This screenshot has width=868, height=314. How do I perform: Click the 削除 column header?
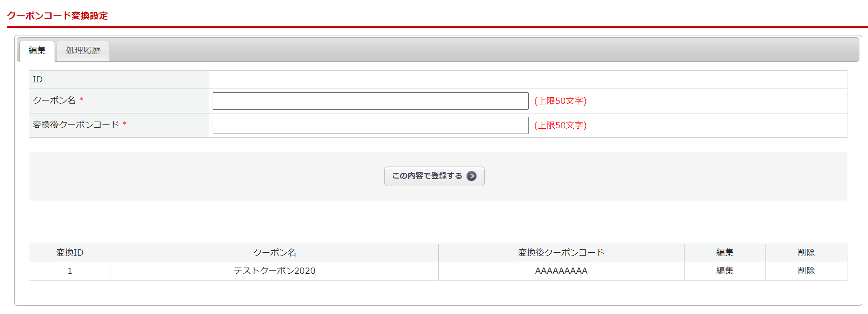pyautogui.click(x=806, y=253)
